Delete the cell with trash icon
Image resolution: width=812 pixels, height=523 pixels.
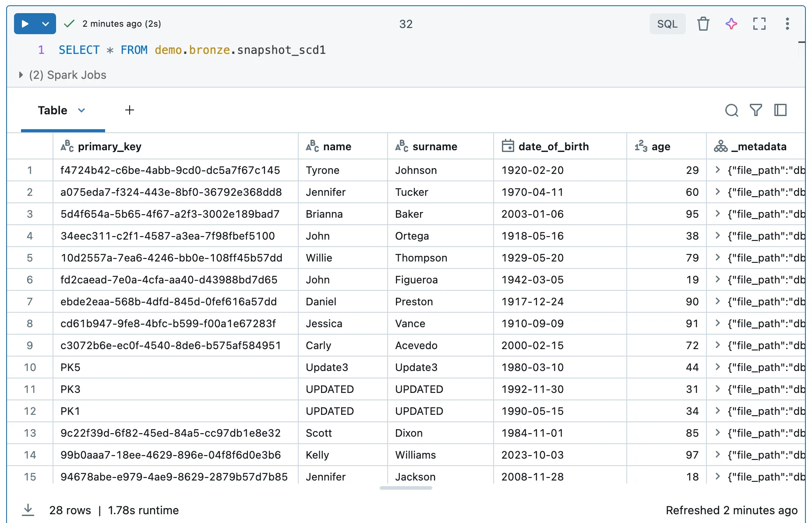pos(703,24)
